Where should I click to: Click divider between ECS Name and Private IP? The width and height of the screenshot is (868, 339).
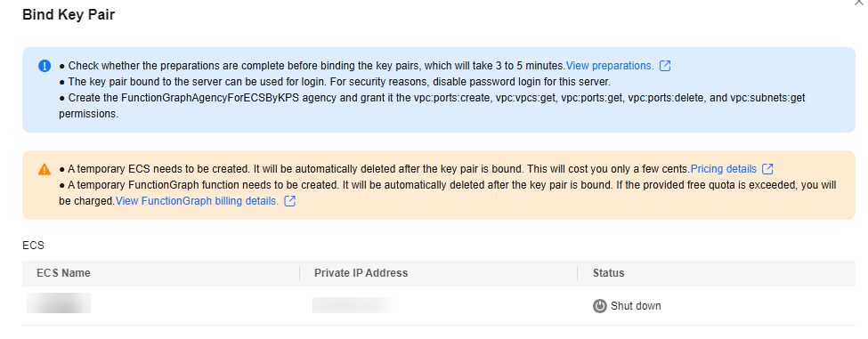pyautogui.click(x=299, y=273)
